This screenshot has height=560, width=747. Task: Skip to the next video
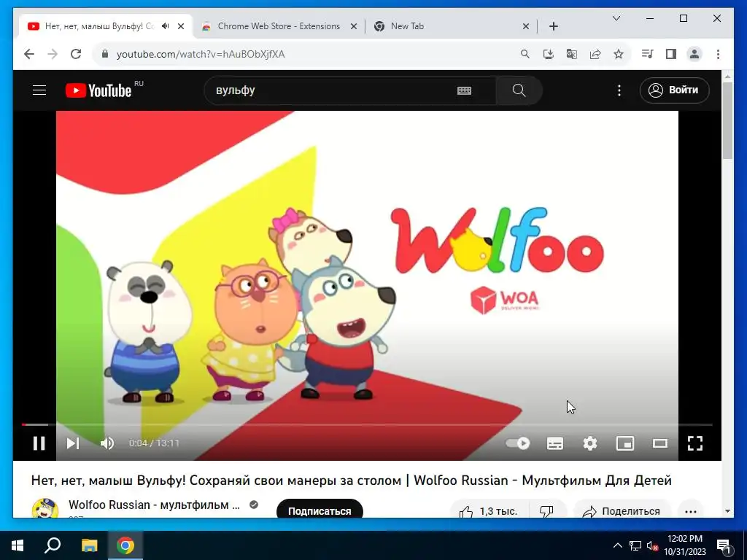coord(72,443)
